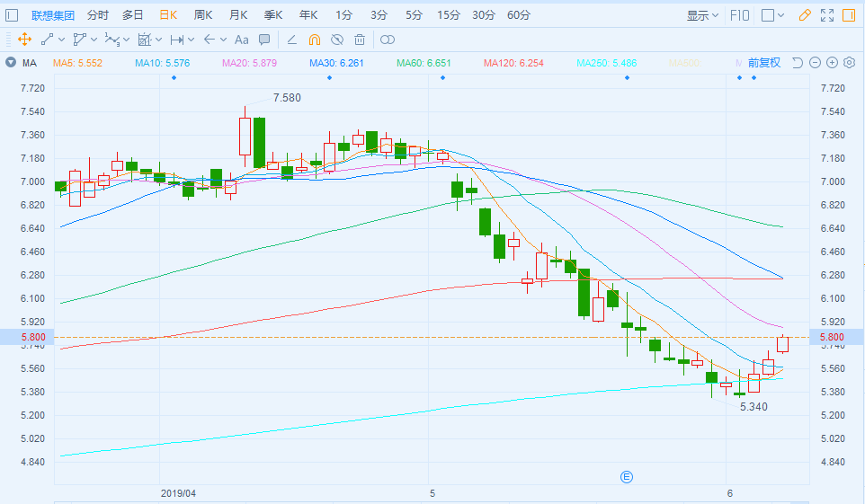Collapse the MA indicator triangle
The height and width of the screenshot is (504, 865).
(10, 63)
